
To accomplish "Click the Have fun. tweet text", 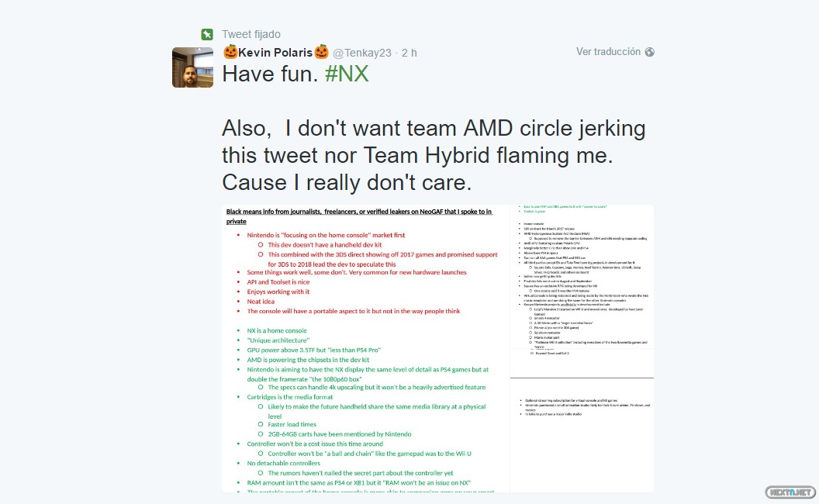I will coord(269,74).
